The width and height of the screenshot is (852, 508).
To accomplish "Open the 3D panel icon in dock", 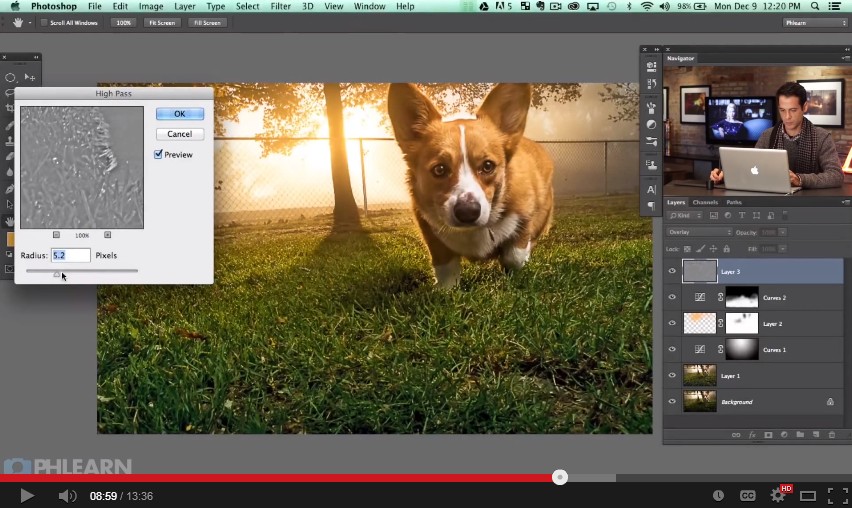I will 651,67.
